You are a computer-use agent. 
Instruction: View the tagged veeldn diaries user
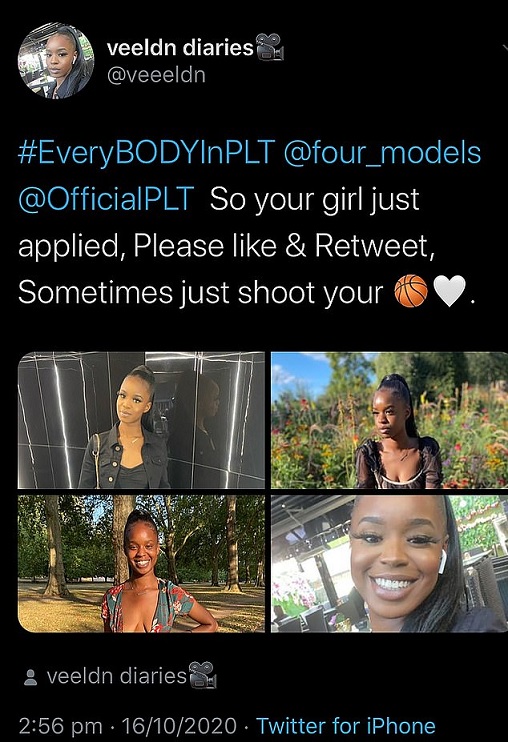click(117, 676)
